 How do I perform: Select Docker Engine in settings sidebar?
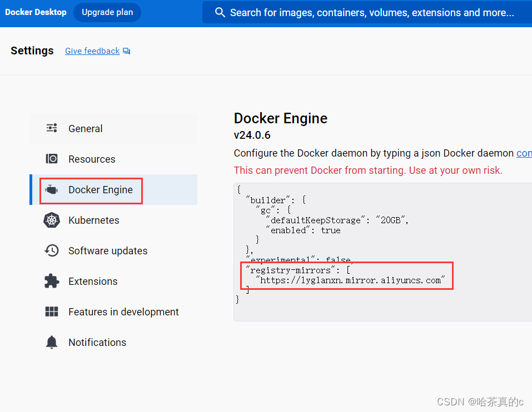pyautogui.click(x=113, y=189)
